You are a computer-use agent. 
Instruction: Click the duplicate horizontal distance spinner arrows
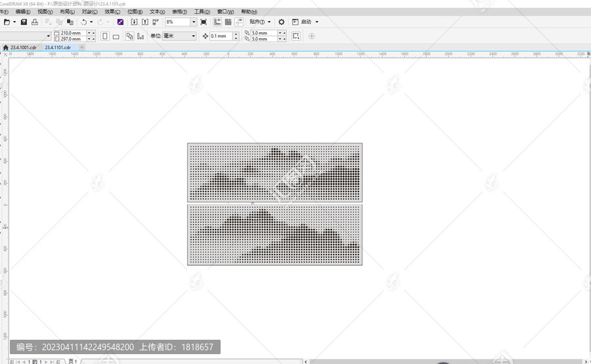click(282, 33)
